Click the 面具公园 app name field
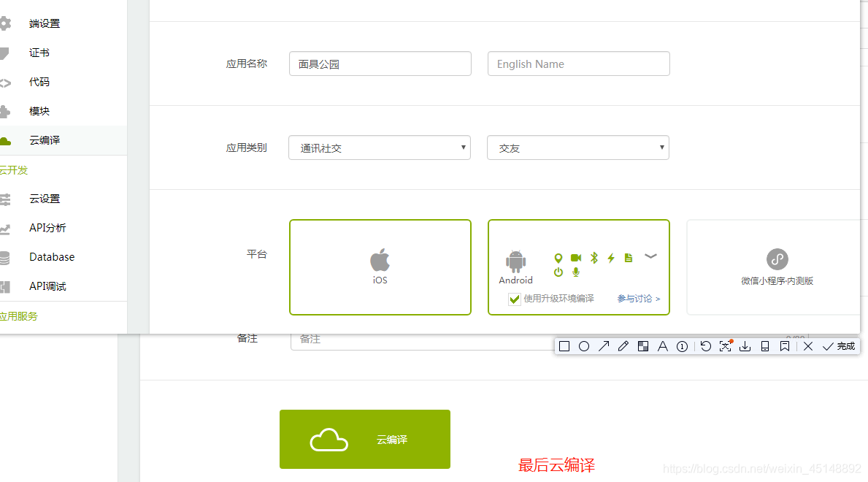Viewport: 868px width, 482px height. pyautogui.click(x=380, y=64)
